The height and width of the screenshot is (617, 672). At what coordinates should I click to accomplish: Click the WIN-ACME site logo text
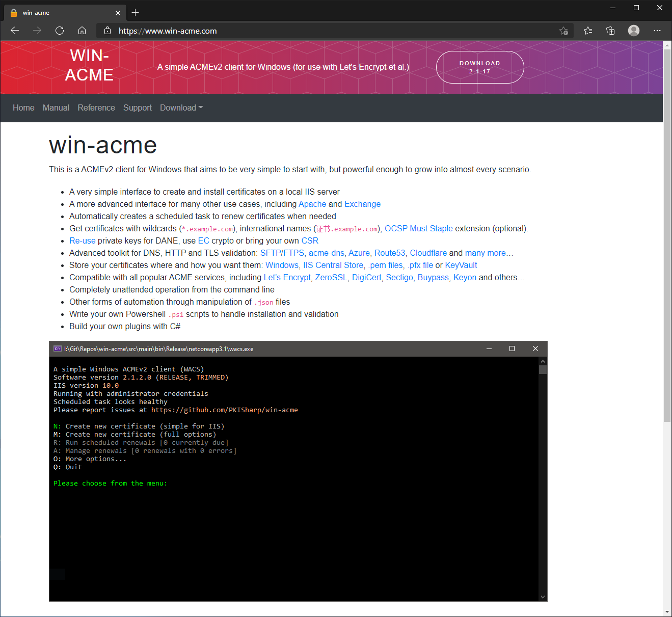pos(90,65)
